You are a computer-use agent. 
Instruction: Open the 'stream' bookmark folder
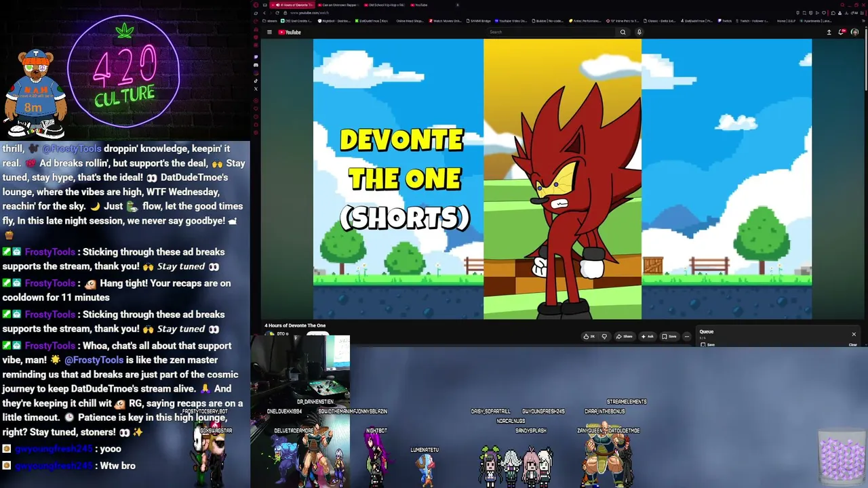(x=269, y=21)
